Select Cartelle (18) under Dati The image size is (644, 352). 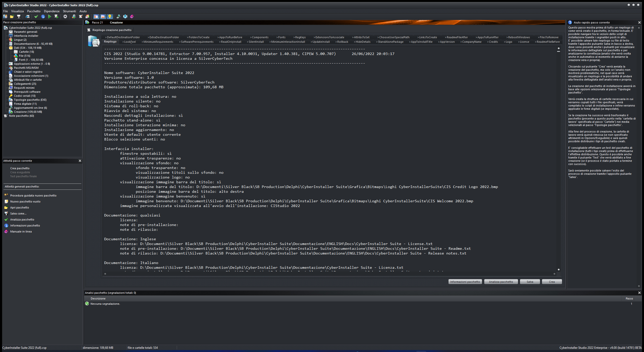click(x=26, y=52)
